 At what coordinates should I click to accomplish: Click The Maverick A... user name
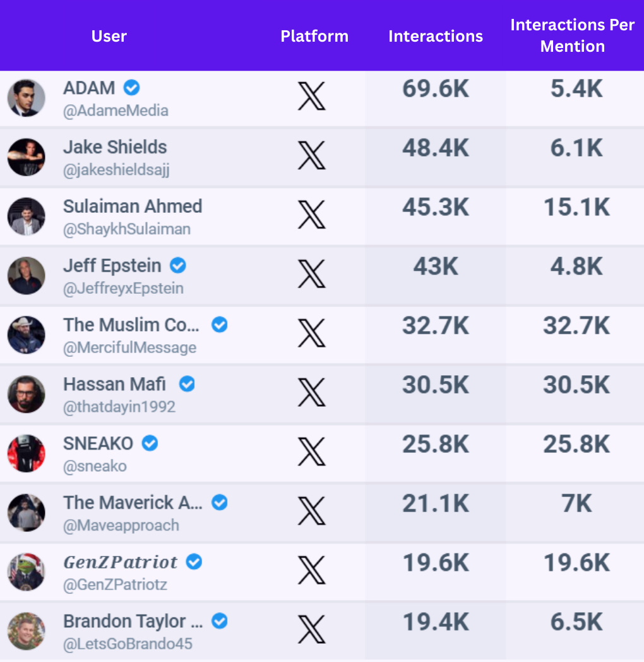tap(133, 502)
